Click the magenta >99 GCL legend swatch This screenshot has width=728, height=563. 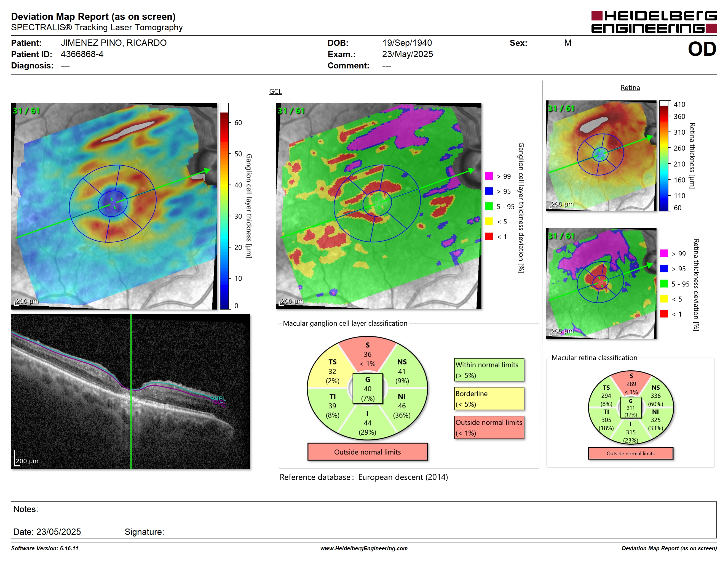[x=489, y=176]
